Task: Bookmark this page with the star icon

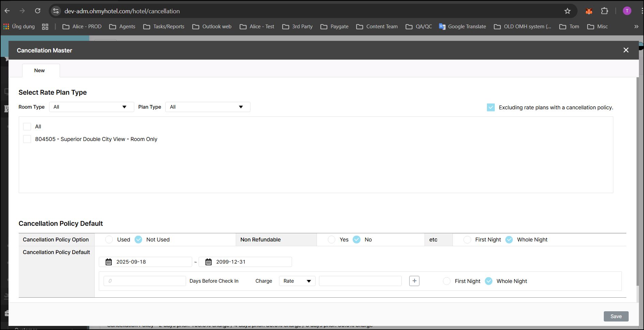Action: point(567,11)
